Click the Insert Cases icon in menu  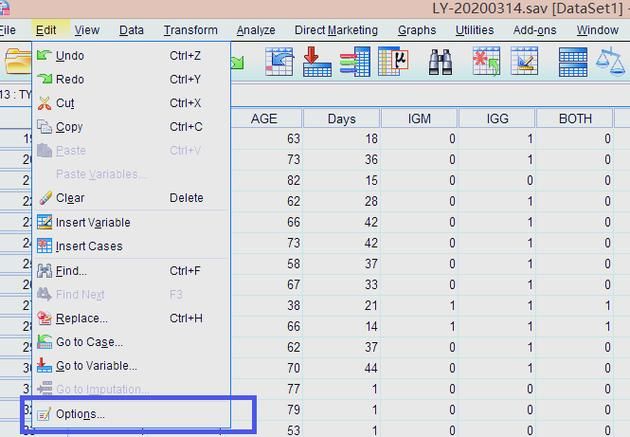point(44,246)
